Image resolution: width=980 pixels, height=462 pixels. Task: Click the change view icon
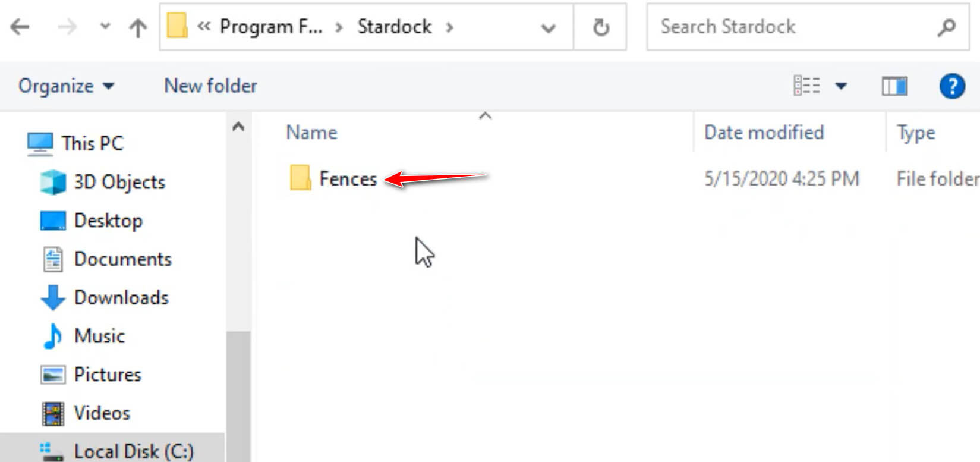806,86
